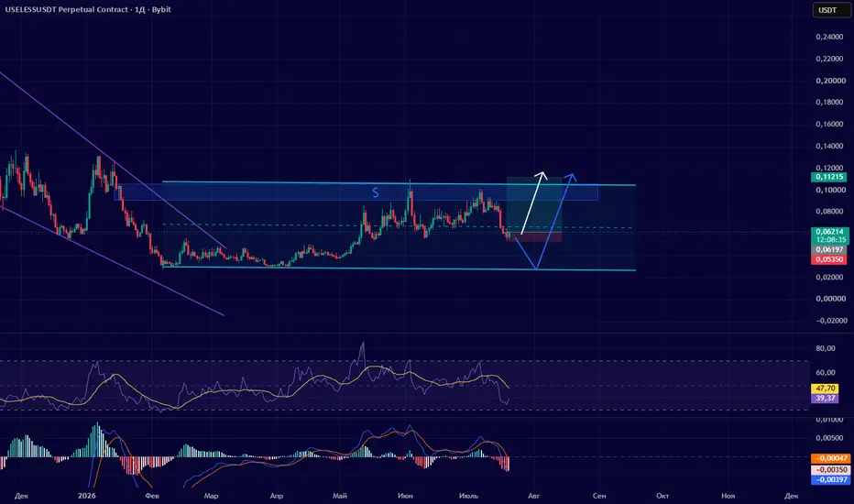854x504 pixels.
Task: Click the Окт month label
Action: [x=662, y=496]
